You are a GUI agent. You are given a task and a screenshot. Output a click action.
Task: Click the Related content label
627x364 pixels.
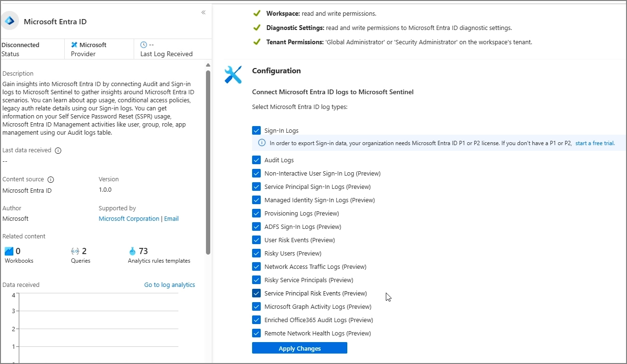pyautogui.click(x=24, y=236)
